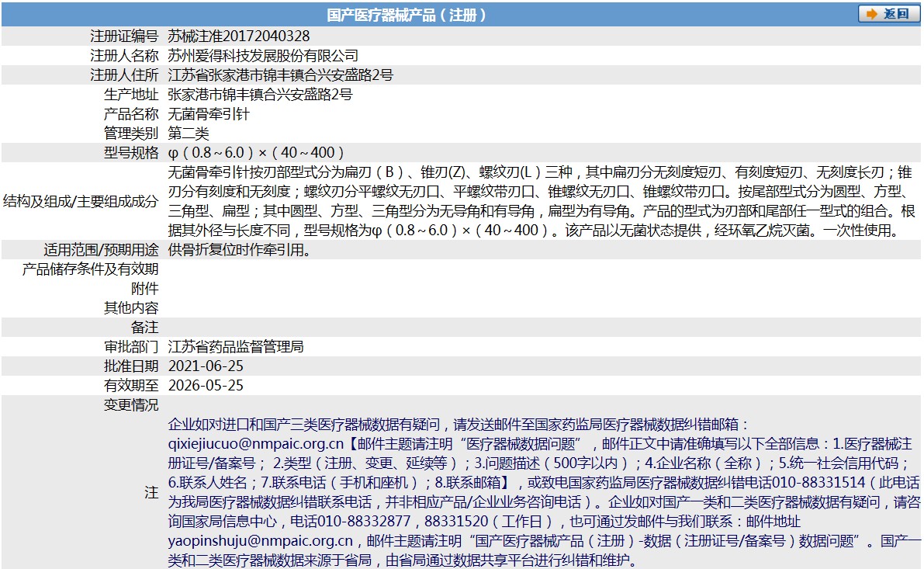Click the 批准日期 label
924x569 pixels.
click(131, 366)
